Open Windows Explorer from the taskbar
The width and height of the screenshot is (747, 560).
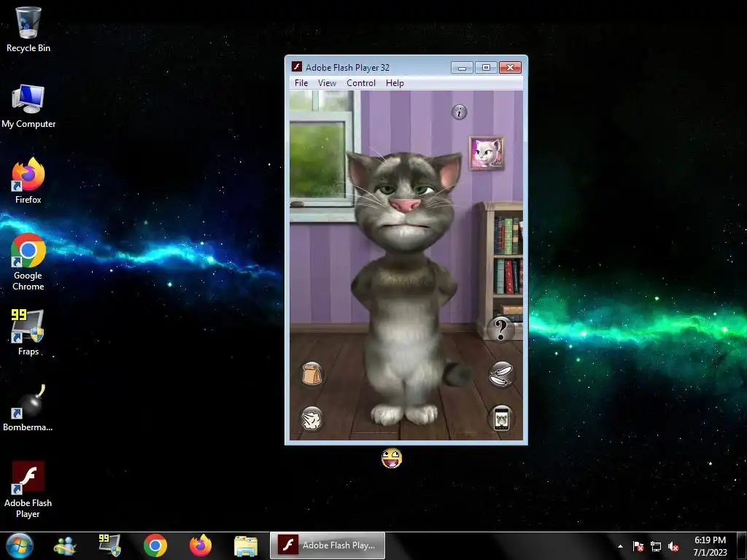coord(246,545)
